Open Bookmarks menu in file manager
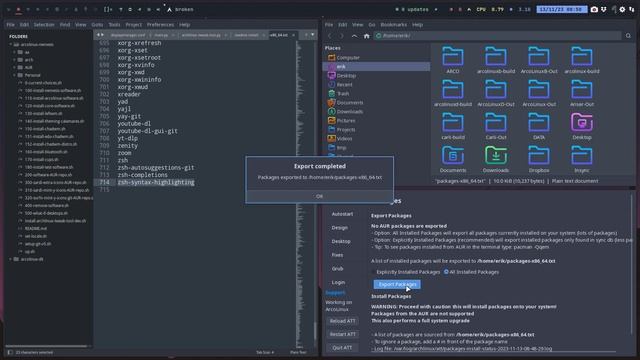Screen dimensions: 640x360 tap(393, 24)
